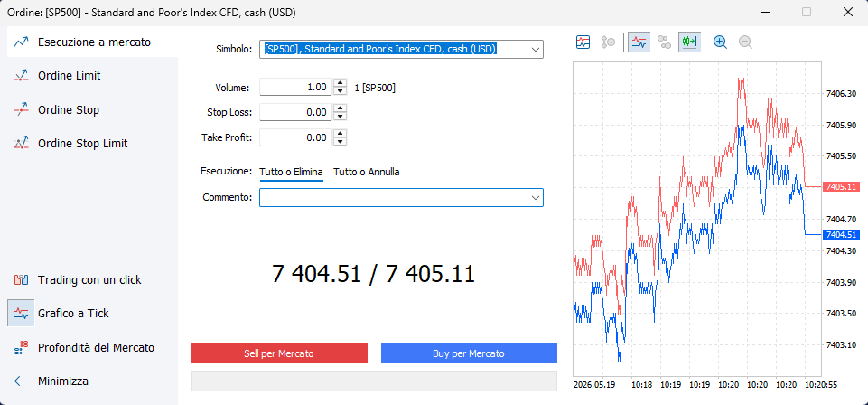Click the 7403.10 price axis label
The width and height of the screenshot is (868, 405).
coord(841,345)
